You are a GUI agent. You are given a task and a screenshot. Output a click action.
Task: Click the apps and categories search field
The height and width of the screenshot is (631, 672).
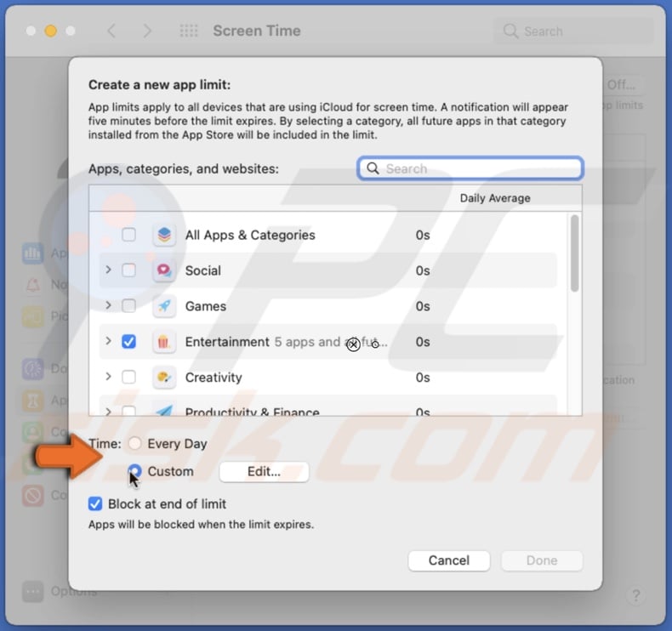[x=470, y=168]
